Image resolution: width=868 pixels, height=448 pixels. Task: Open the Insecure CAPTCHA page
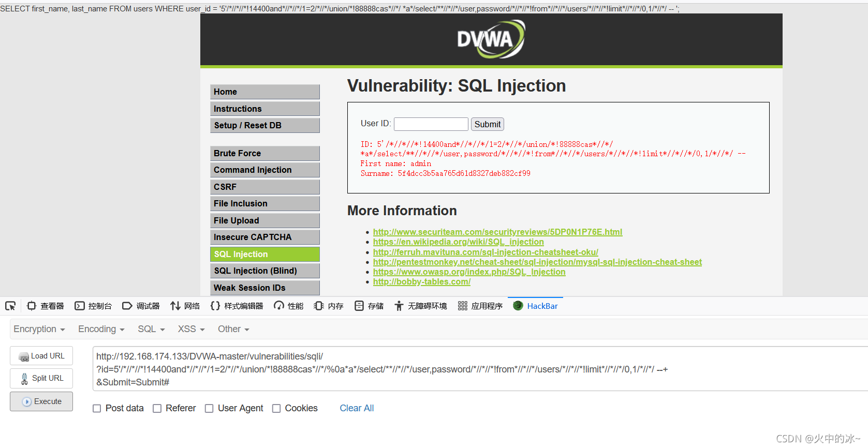click(265, 237)
